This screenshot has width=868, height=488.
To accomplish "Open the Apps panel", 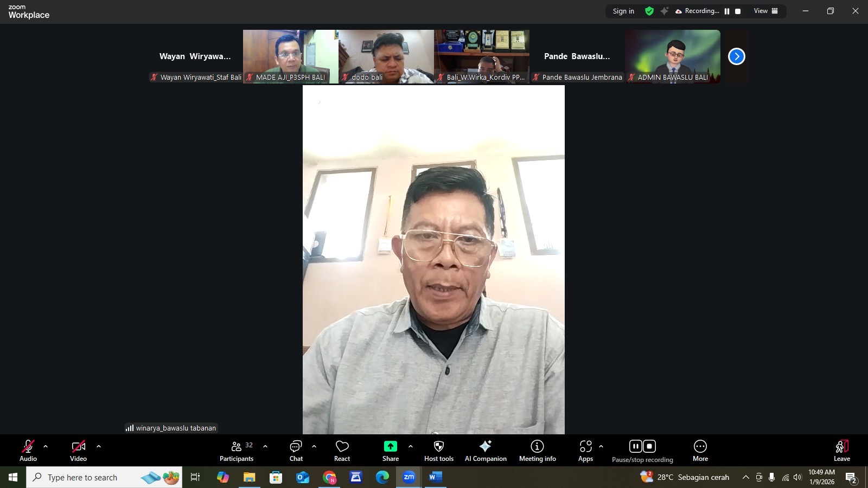I will 585,451.
